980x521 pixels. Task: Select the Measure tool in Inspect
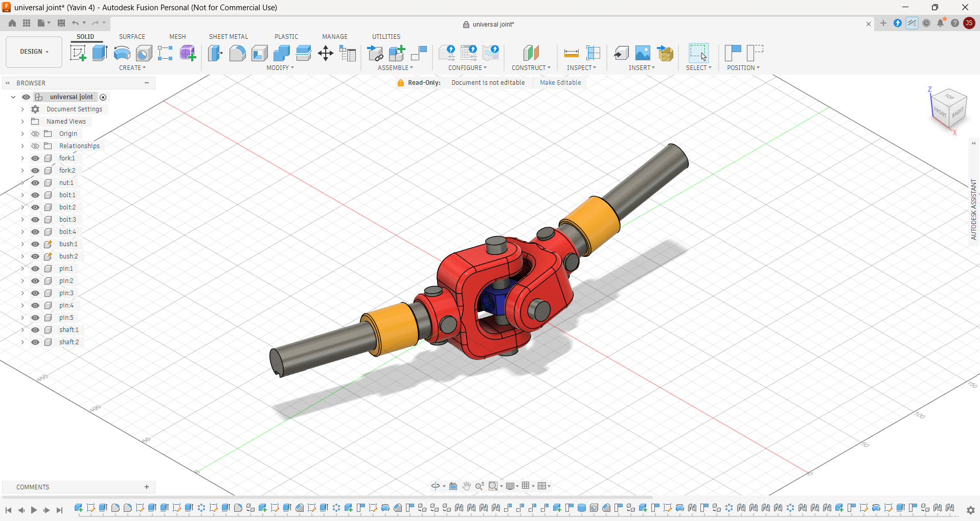(571, 53)
